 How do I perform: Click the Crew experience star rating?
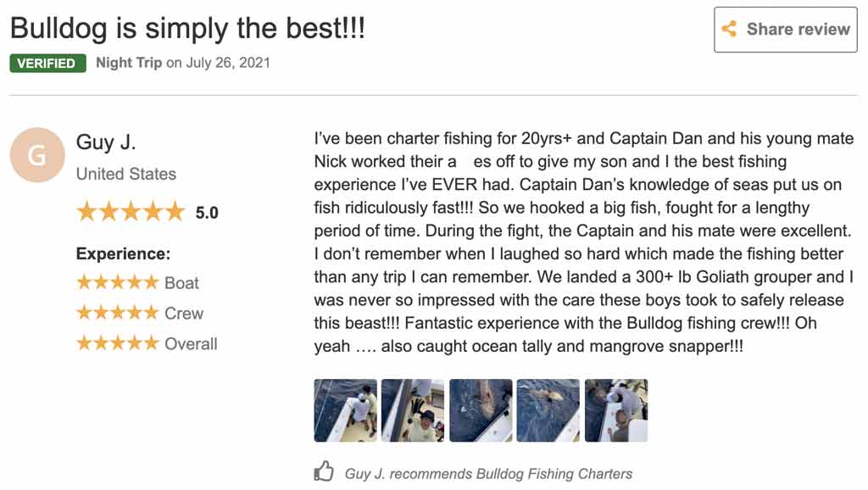point(117,313)
